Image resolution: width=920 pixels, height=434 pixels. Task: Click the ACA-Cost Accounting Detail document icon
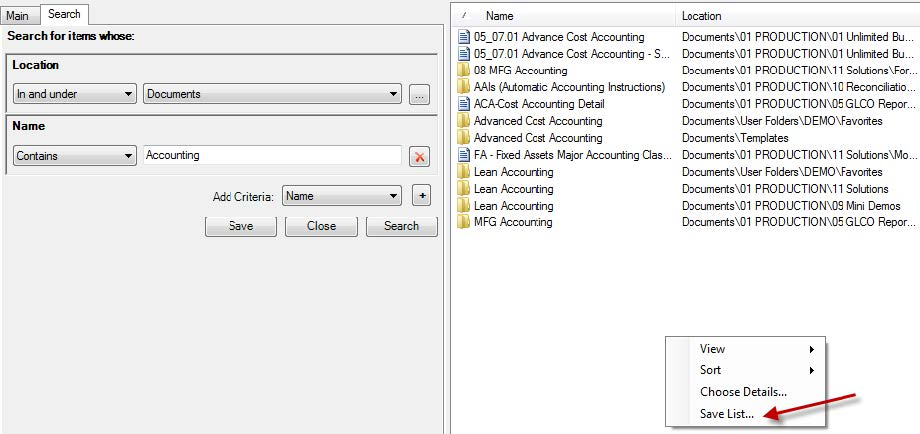tap(463, 104)
